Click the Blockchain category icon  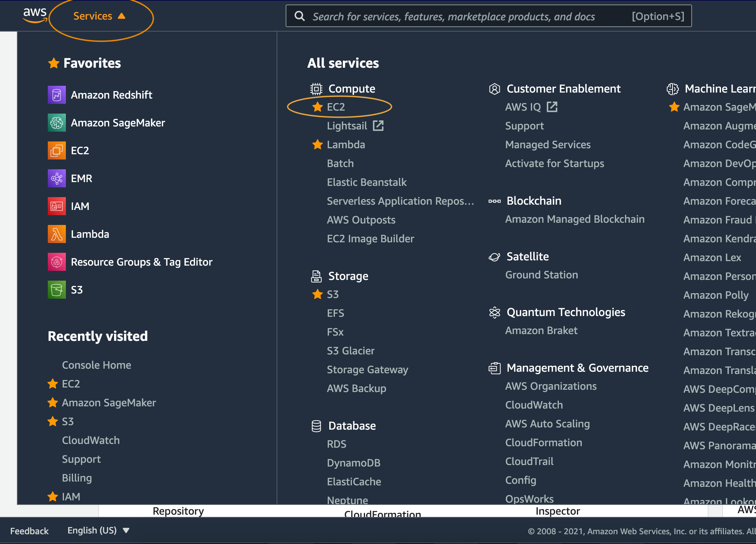point(494,201)
